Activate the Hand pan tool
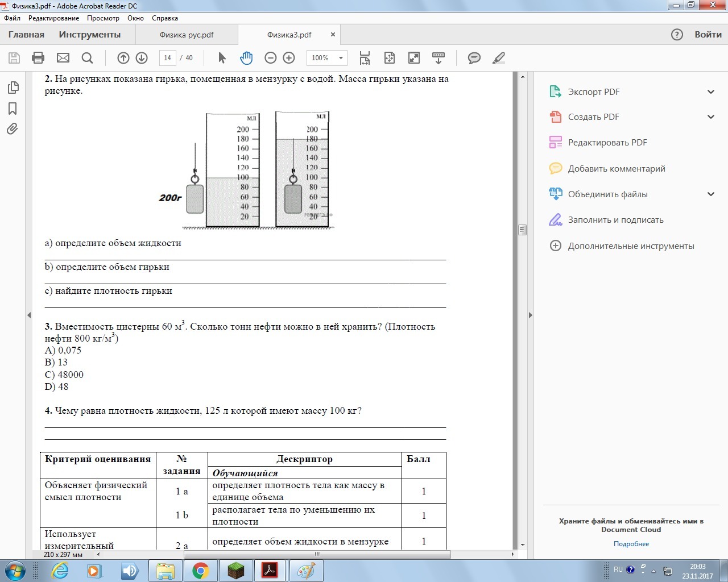728x582 pixels. click(x=246, y=58)
